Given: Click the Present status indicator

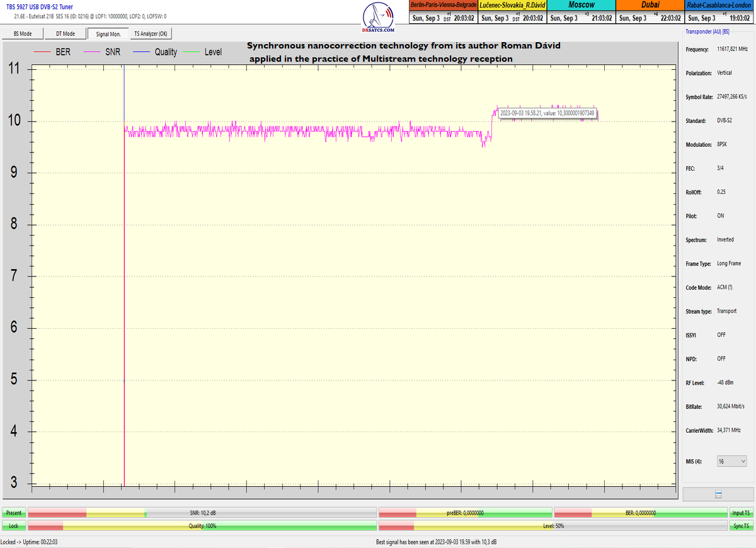Looking at the screenshot, I should 14,513.
